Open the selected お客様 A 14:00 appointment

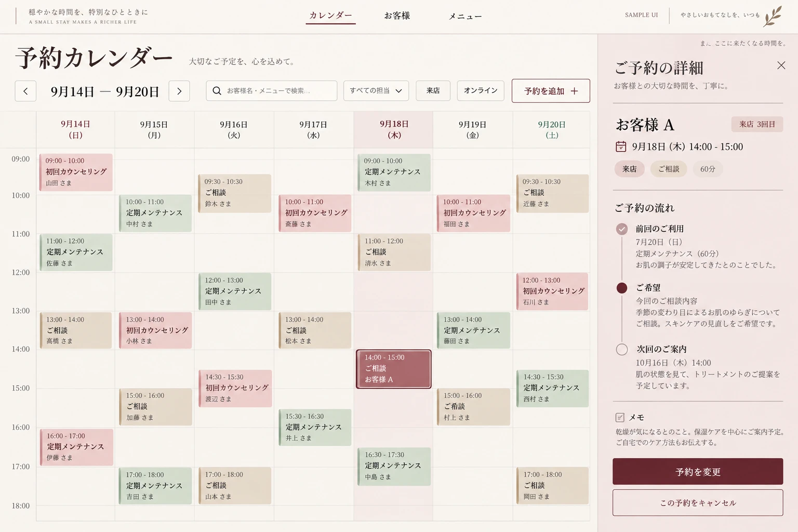point(394,369)
